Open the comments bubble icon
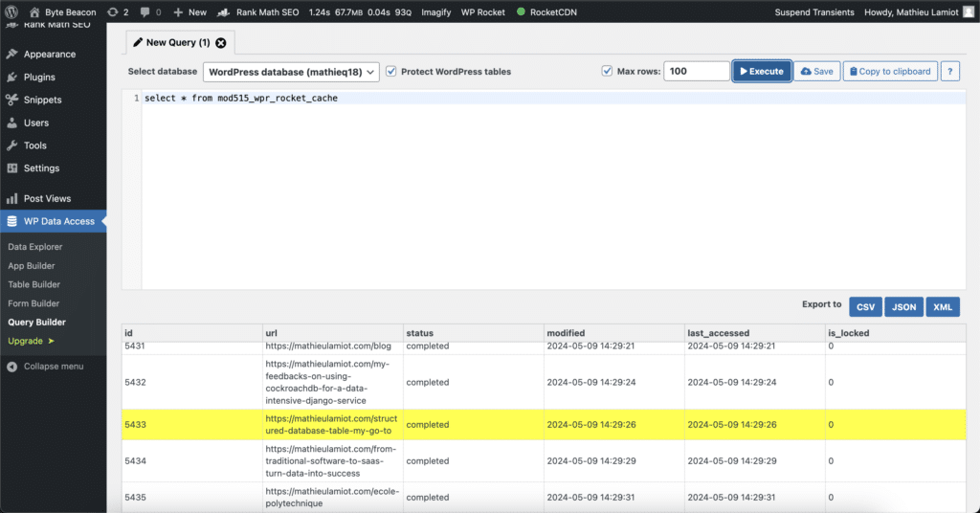This screenshot has width=980, height=513. [145, 11]
